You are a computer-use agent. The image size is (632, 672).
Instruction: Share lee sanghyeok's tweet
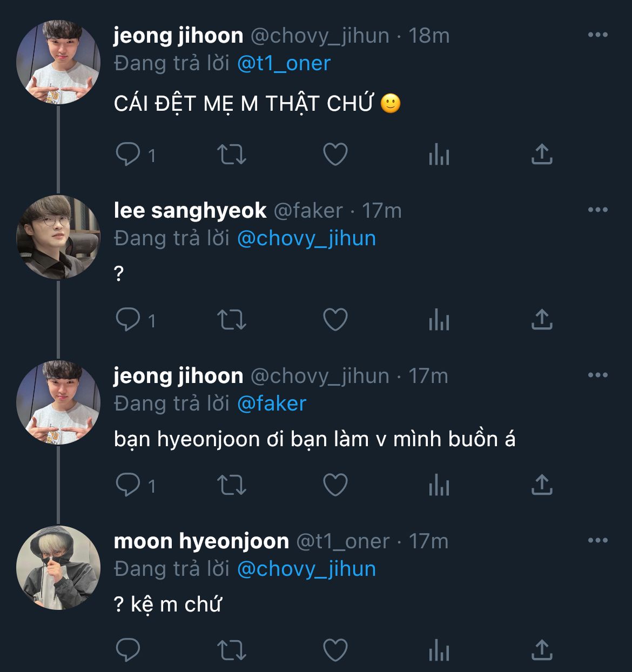click(x=542, y=320)
